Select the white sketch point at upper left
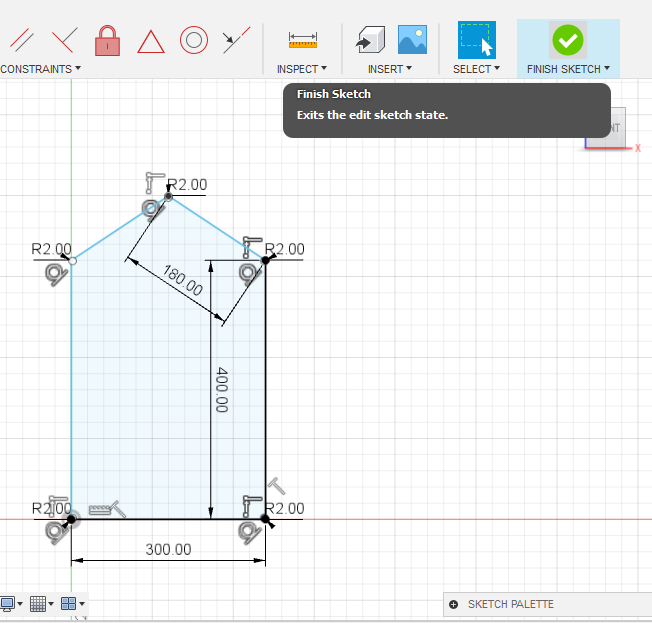This screenshot has height=623, width=652. point(72,261)
